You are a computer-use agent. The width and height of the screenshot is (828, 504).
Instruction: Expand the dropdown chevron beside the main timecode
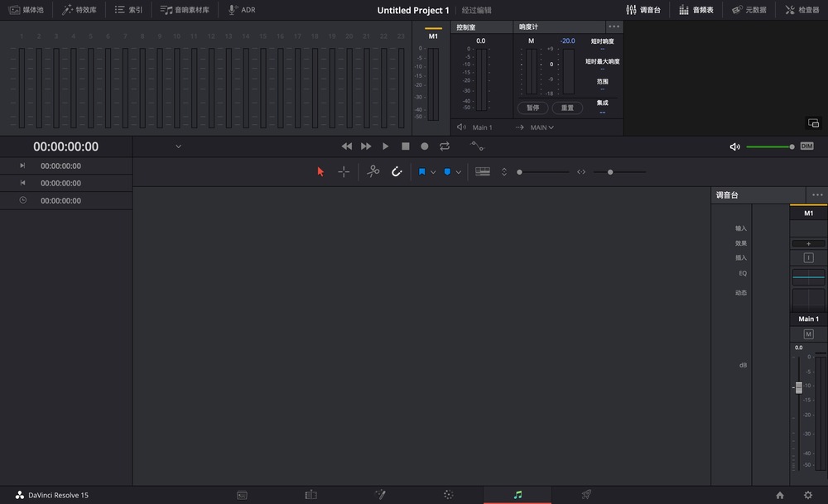pyautogui.click(x=179, y=146)
